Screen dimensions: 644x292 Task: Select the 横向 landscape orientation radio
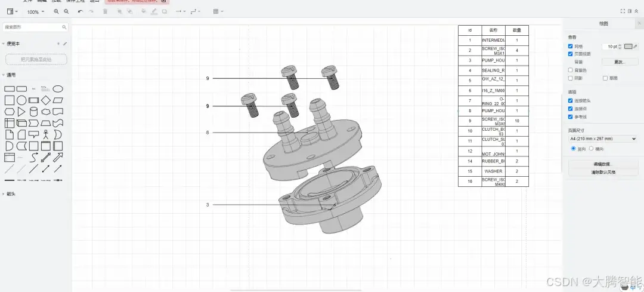[x=592, y=149]
